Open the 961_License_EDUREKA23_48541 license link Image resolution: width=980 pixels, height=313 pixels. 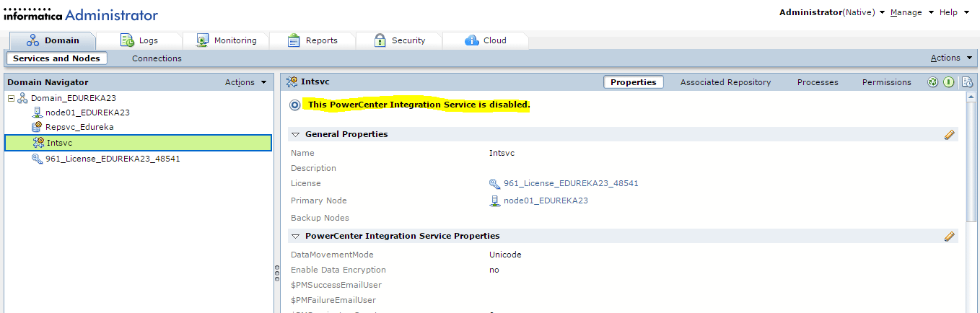point(571,183)
